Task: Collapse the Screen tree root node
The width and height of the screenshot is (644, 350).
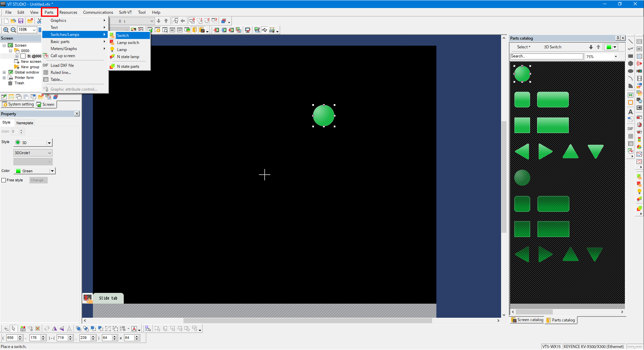Action: [4, 45]
